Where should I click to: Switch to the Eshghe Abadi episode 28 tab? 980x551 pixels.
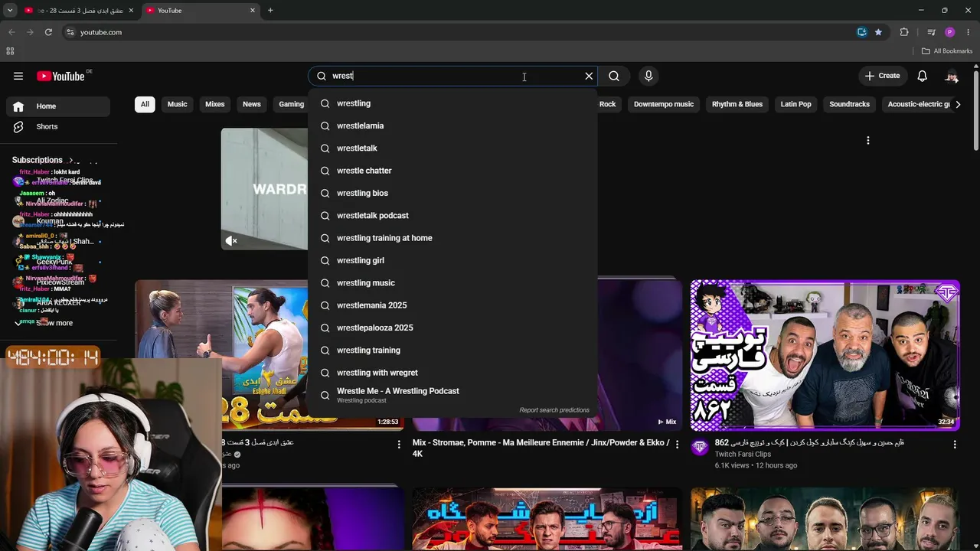(79, 11)
